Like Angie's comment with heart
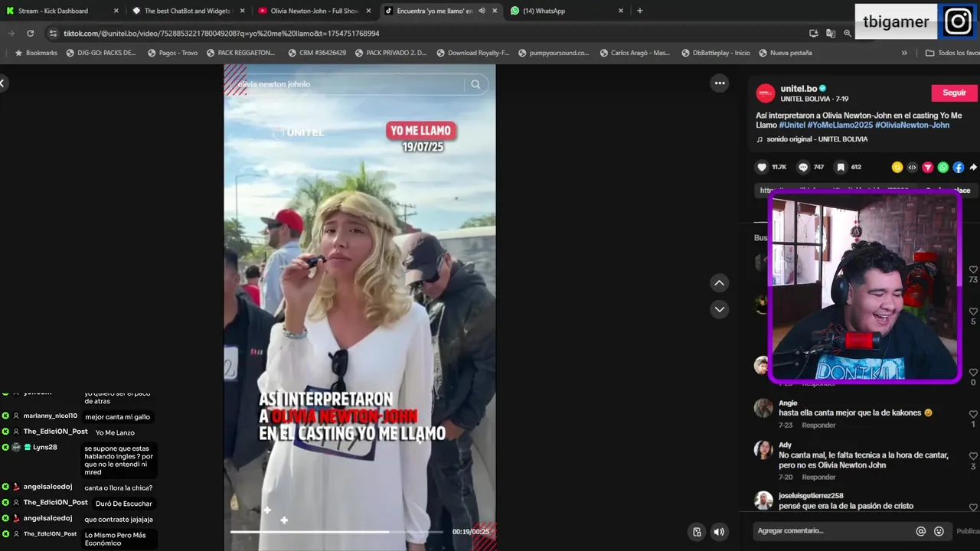Image resolution: width=980 pixels, height=551 pixels. [973, 414]
